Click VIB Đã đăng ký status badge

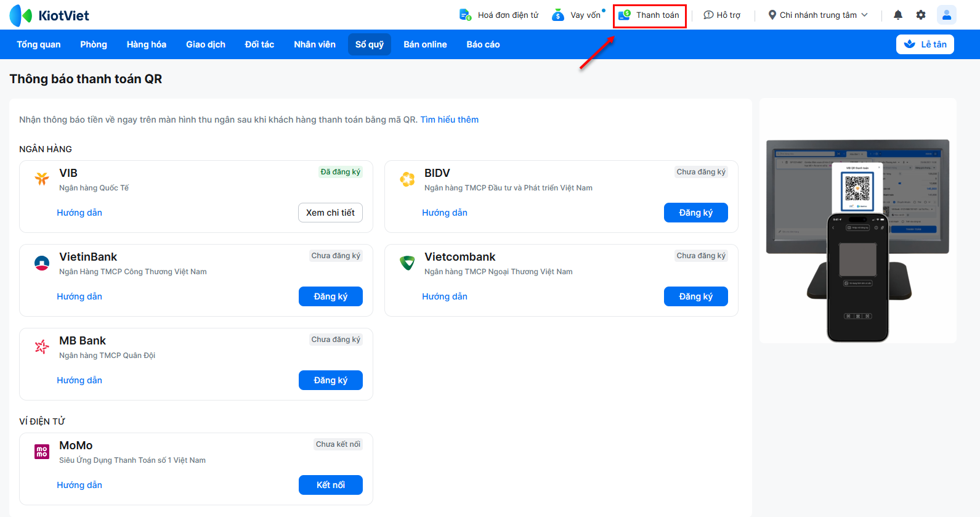click(x=341, y=172)
